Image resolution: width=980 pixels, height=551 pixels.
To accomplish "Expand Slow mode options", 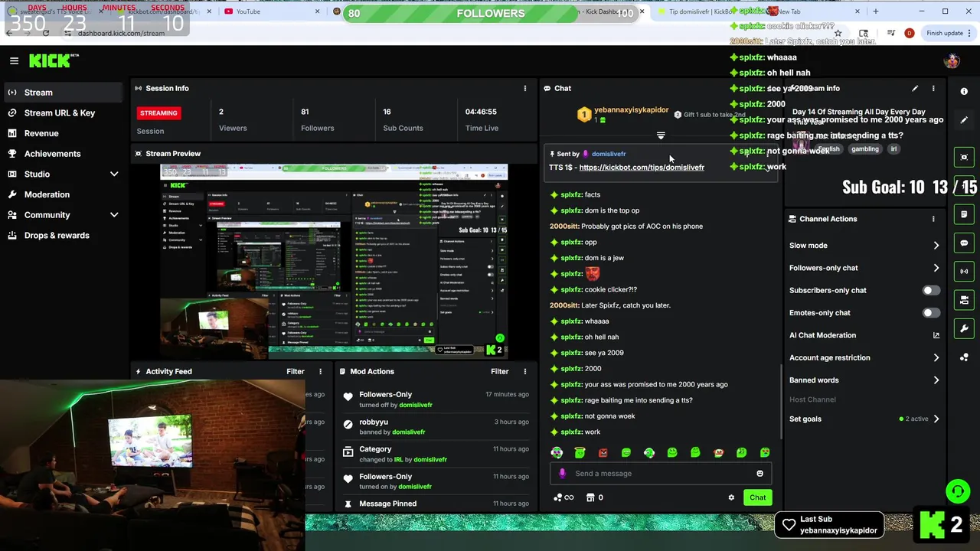I will coord(936,246).
